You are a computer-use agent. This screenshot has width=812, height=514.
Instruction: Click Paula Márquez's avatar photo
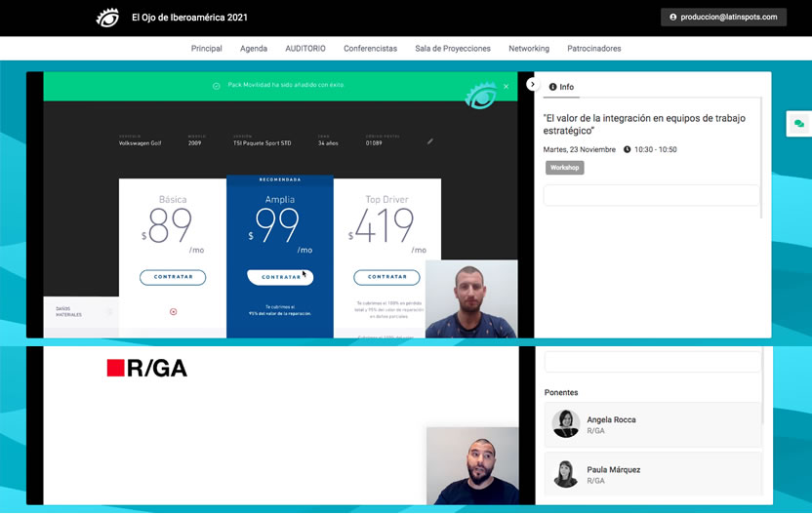[x=566, y=474]
